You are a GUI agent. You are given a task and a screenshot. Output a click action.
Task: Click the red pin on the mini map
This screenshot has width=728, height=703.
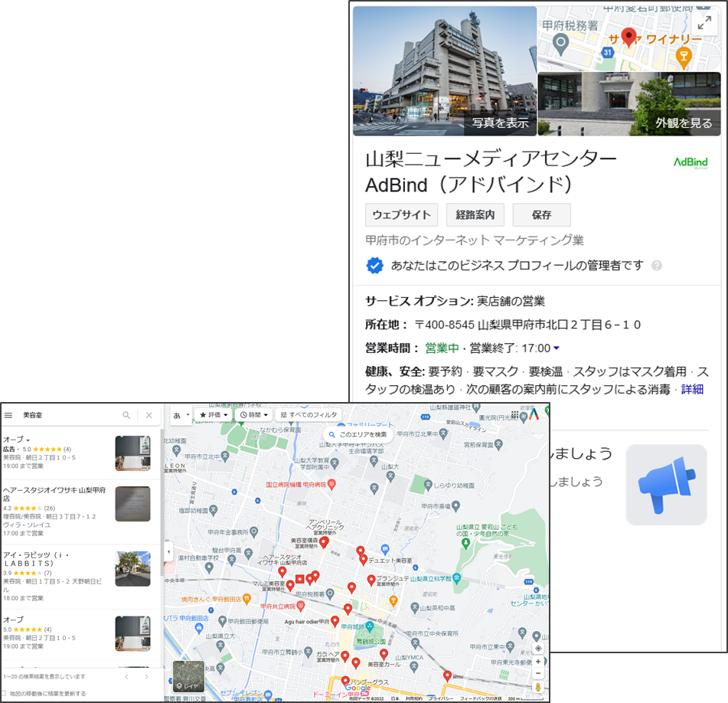point(628,38)
